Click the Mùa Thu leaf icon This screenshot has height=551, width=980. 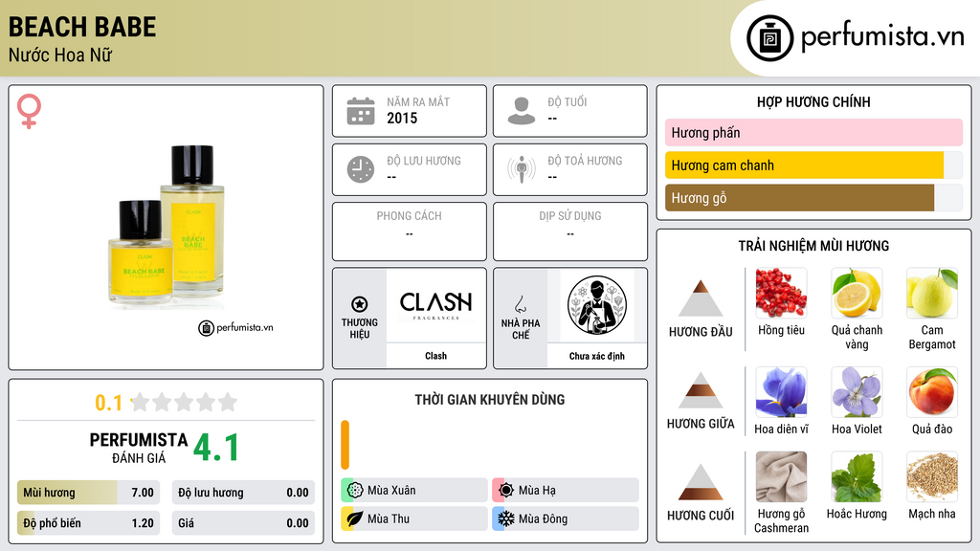[x=355, y=518]
